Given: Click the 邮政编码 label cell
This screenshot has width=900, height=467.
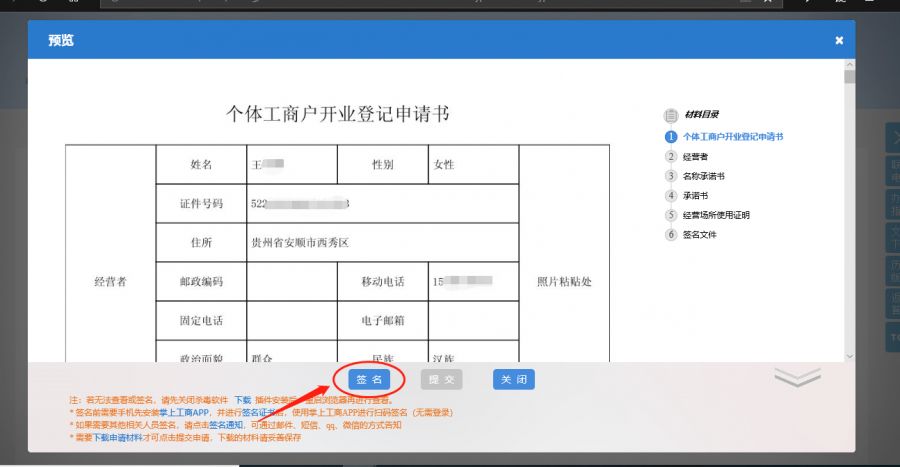Looking at the screenshot, I should tap(201, 282).
